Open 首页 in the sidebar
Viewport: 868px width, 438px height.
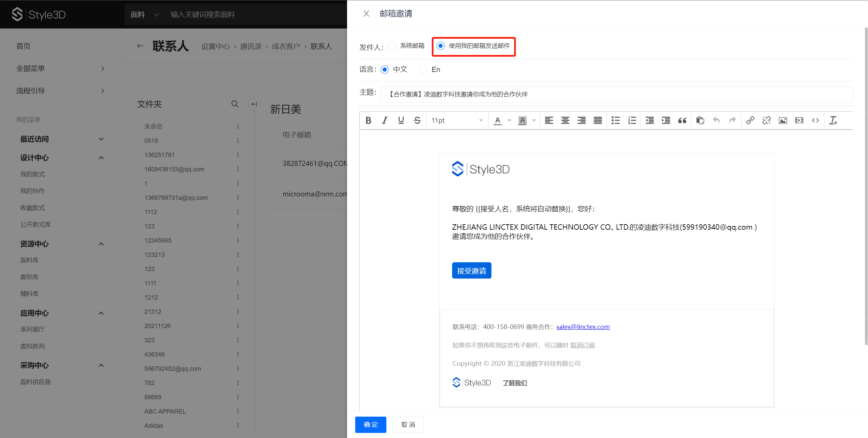point(23,46)
